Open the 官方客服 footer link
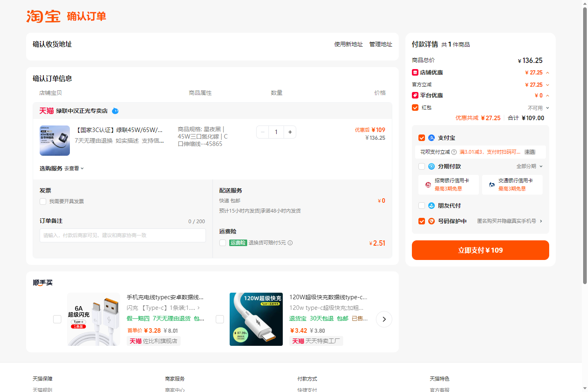The width and height of the screenshot is (588, 392). pos(440,390)
